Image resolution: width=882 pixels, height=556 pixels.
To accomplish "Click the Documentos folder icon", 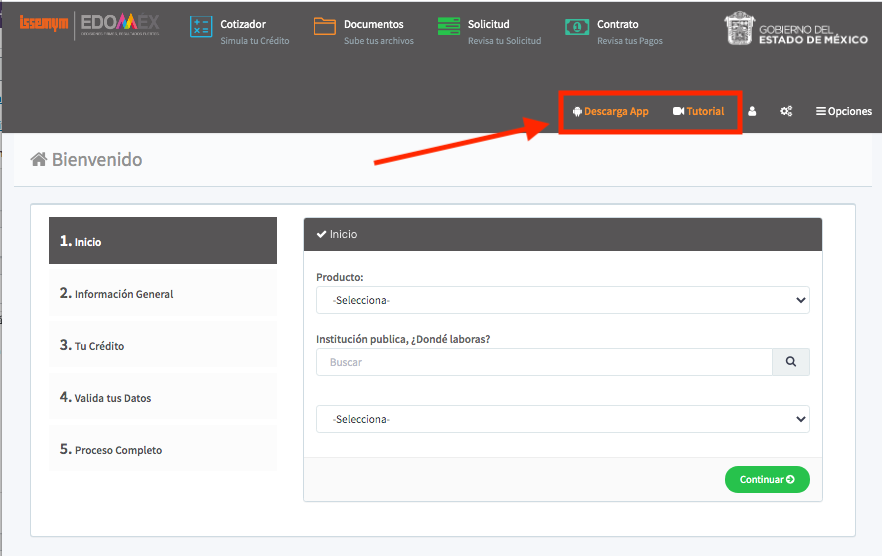I will (324, 27).
